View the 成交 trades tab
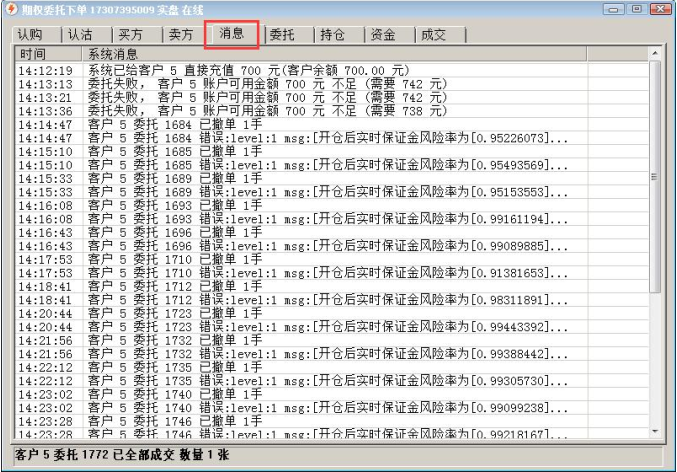This screenshot has width=677, height=472. 433,35
